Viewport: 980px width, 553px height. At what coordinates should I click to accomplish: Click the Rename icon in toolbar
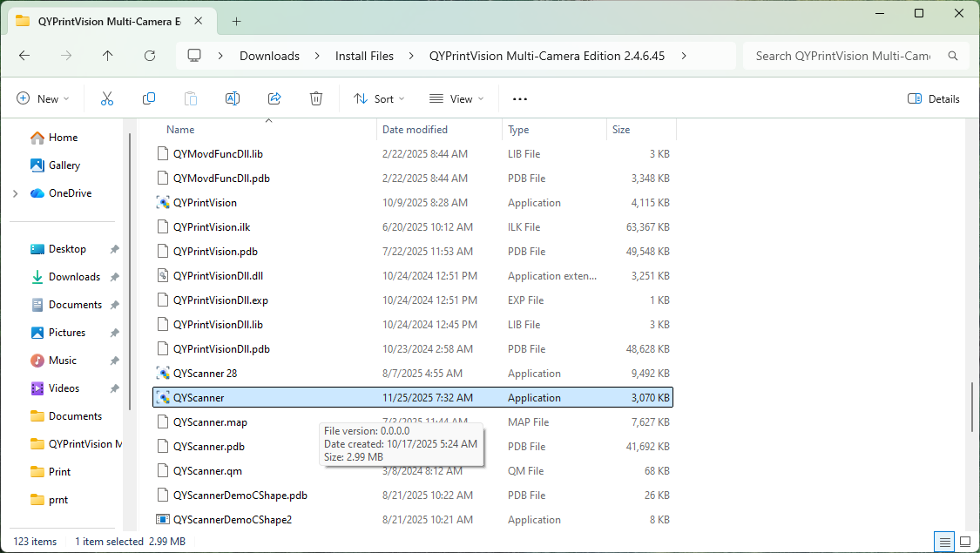(233, 98)
